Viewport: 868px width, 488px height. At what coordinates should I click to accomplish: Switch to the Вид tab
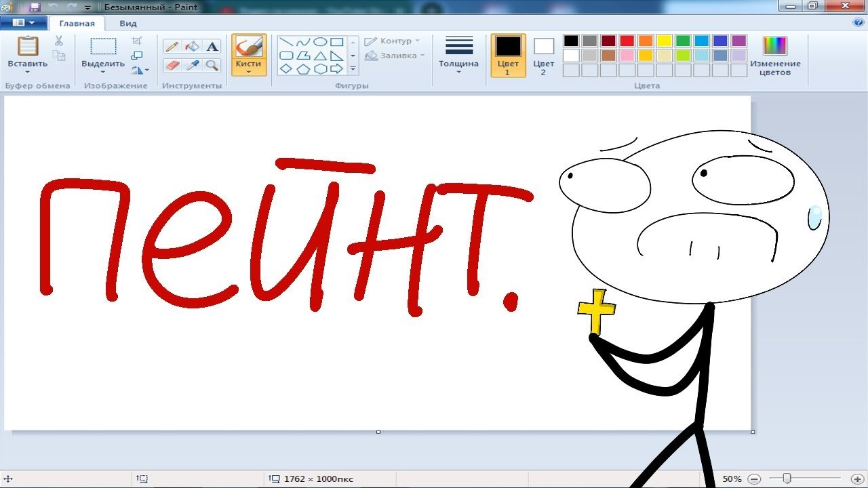[128, 23]
